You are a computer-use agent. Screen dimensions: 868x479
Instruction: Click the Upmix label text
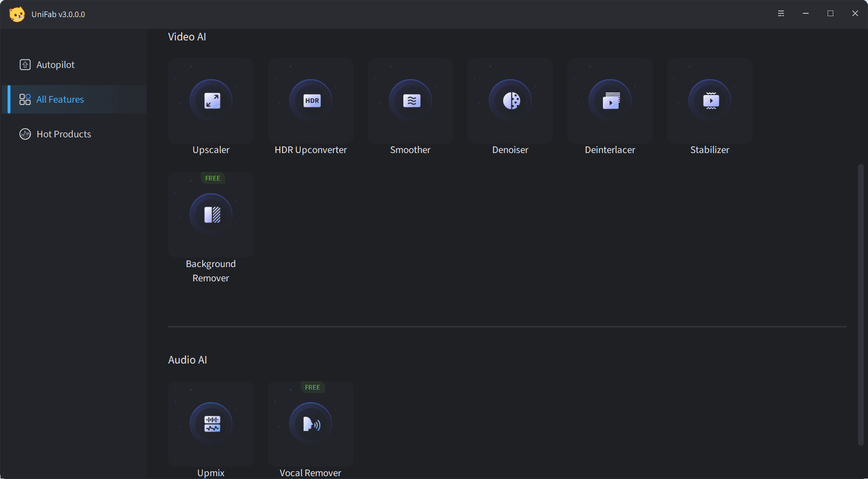click(211, 473)
